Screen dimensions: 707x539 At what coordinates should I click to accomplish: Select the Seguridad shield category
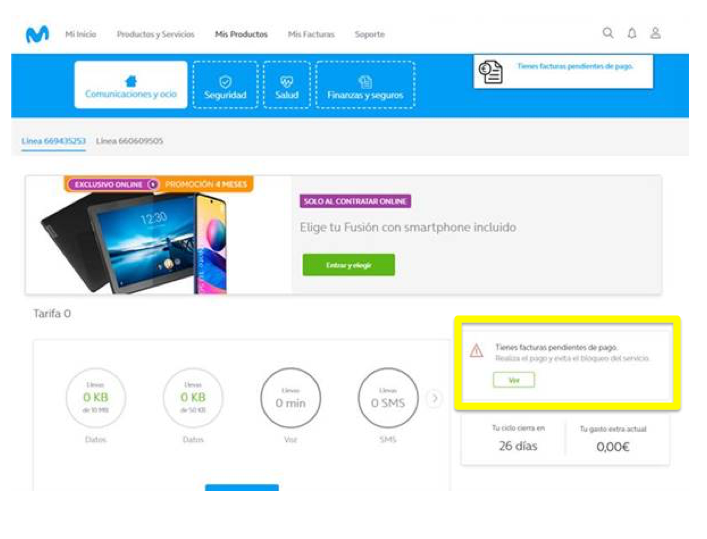225,85
